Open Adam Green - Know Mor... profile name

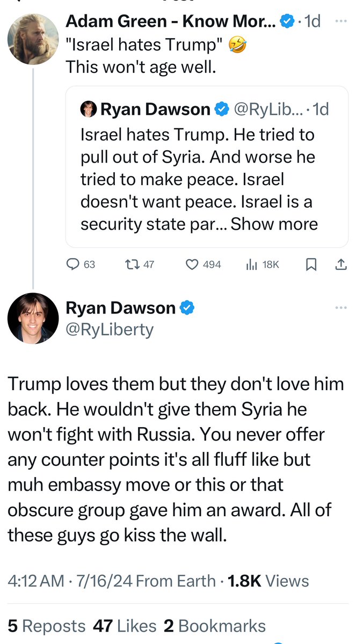tap(171, 21)
